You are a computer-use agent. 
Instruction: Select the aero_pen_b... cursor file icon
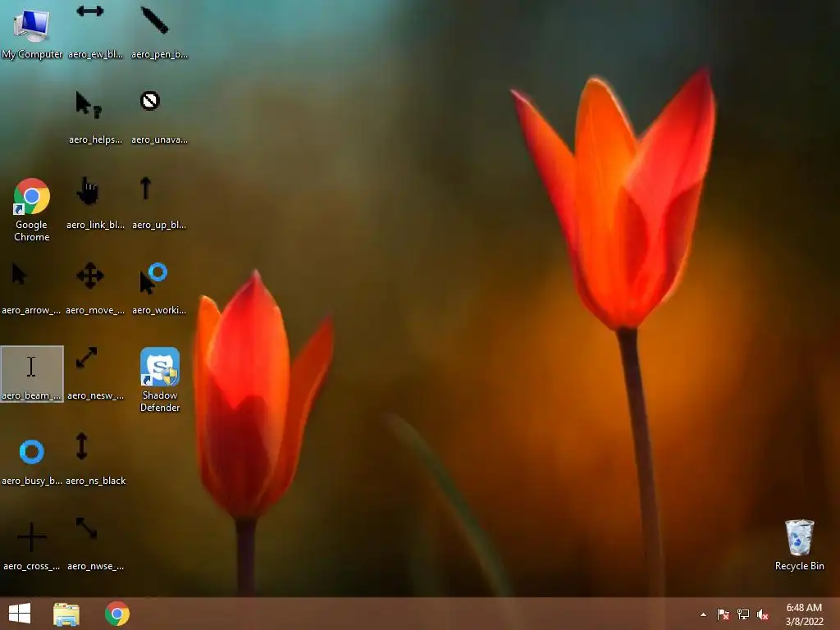[159, 32]
